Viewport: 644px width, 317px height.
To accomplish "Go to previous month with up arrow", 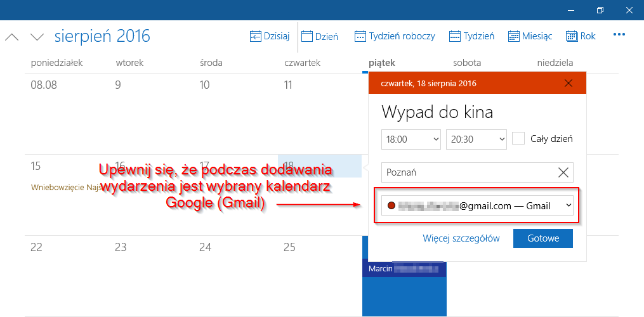I will coord(11,37).
